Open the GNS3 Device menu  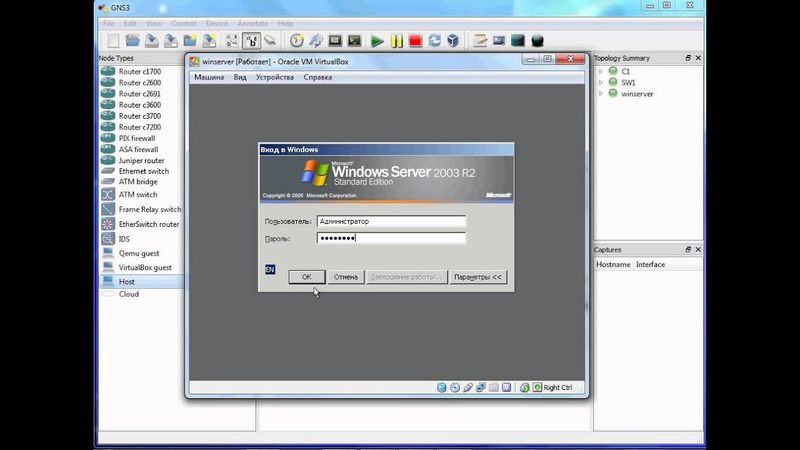click(217, 23)
